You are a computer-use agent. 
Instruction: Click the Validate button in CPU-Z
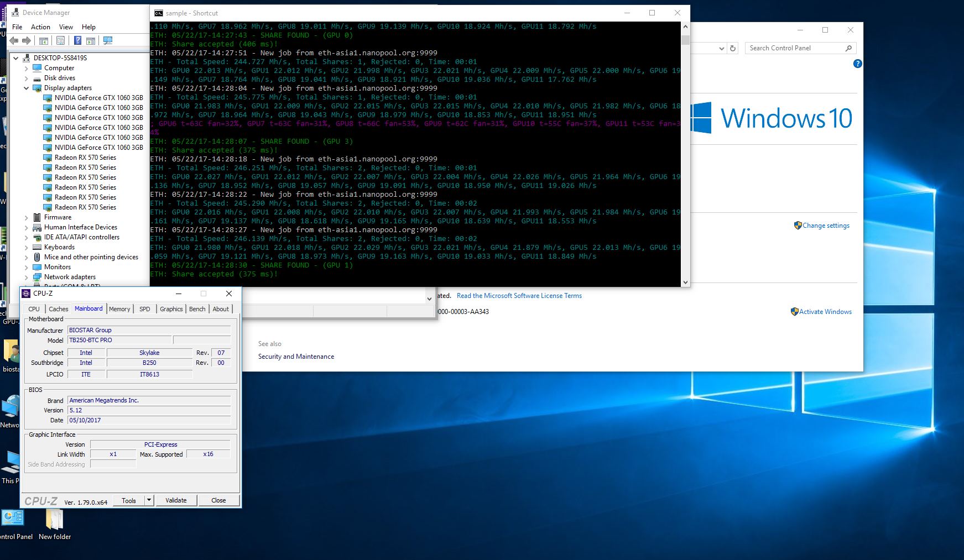click(x=176, y=500)
